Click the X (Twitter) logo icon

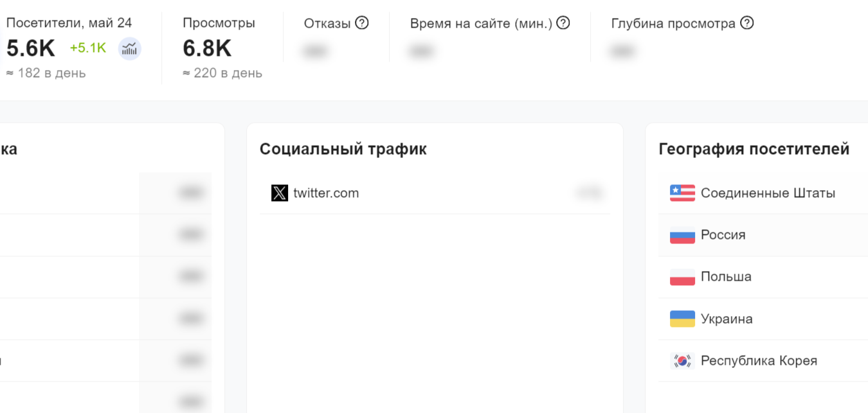point(280,193)
